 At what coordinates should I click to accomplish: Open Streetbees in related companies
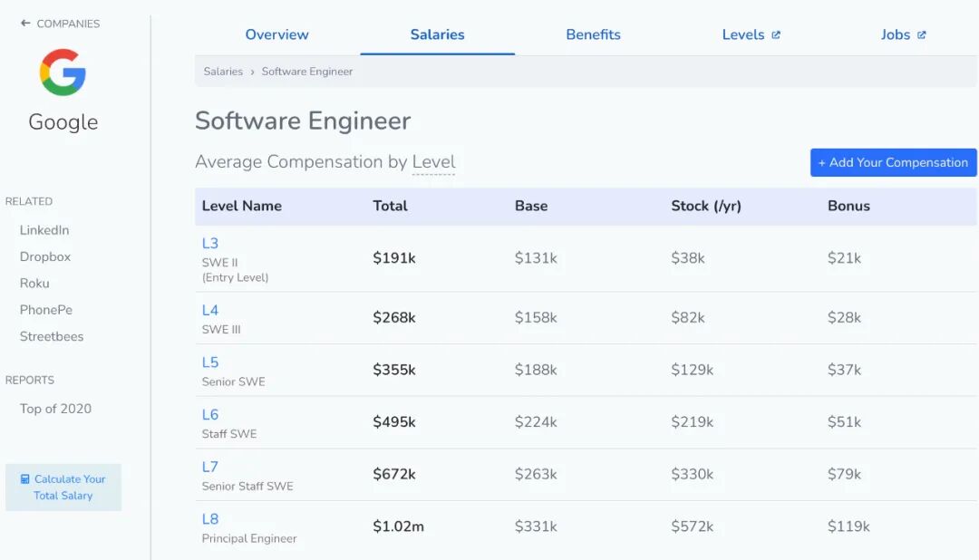click(51, 336)
